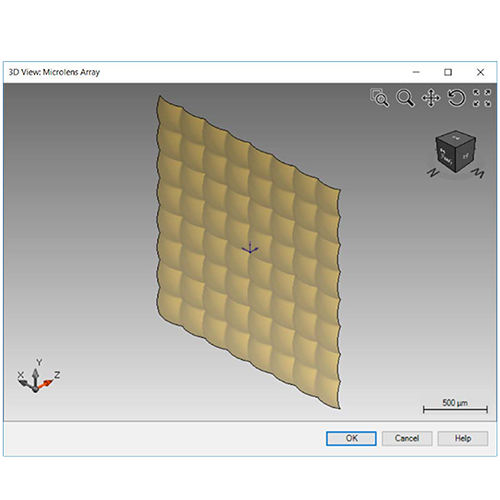Activate the magnifier zoom tool
This screenshot has width=500, height=500.
click(405, 98)
